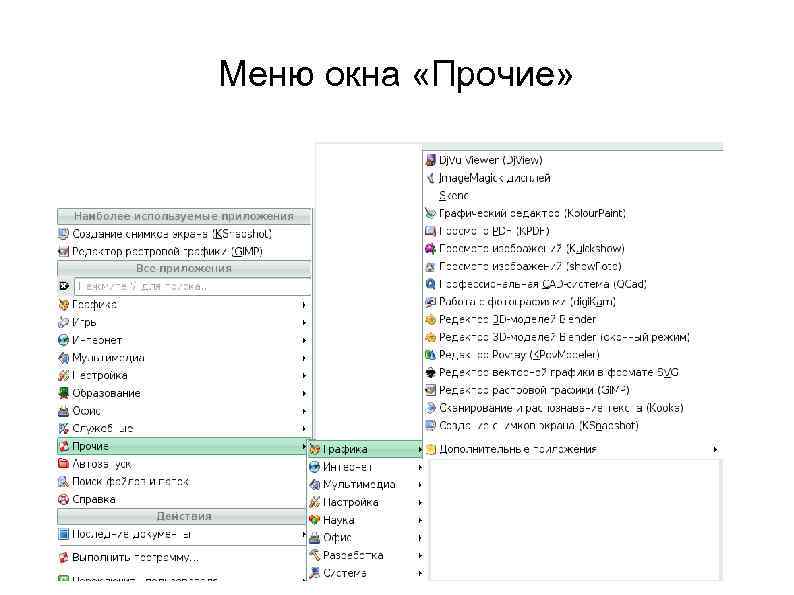Click the Выполнить программу icon

(63, 558)
